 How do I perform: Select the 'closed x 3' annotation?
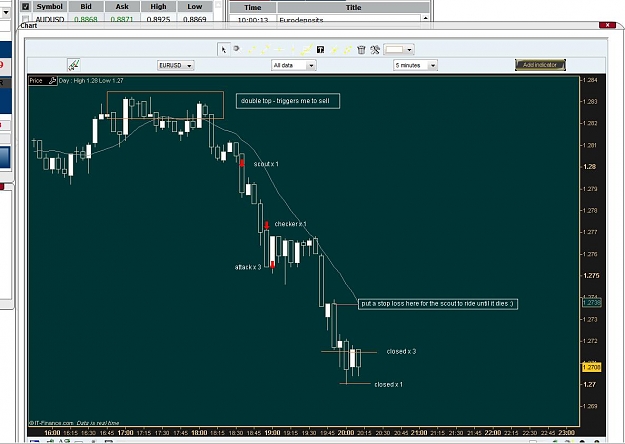point(401,352)
